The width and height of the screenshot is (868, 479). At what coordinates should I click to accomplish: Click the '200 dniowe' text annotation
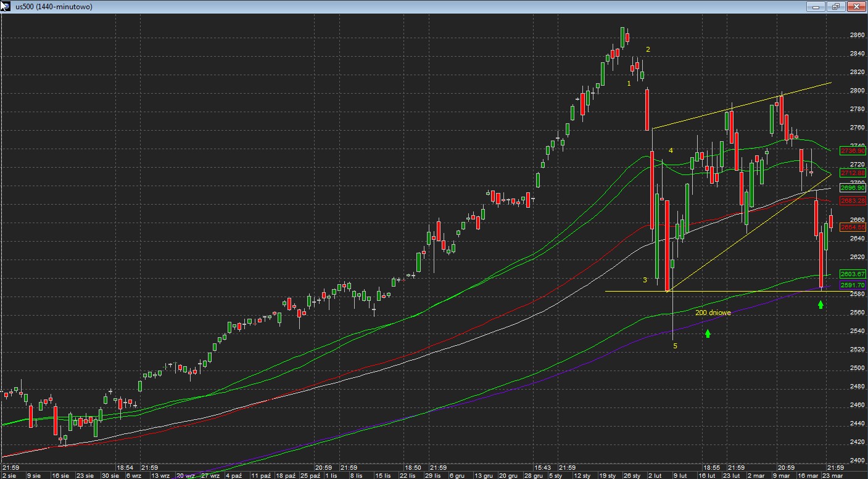tap(713, 313)
